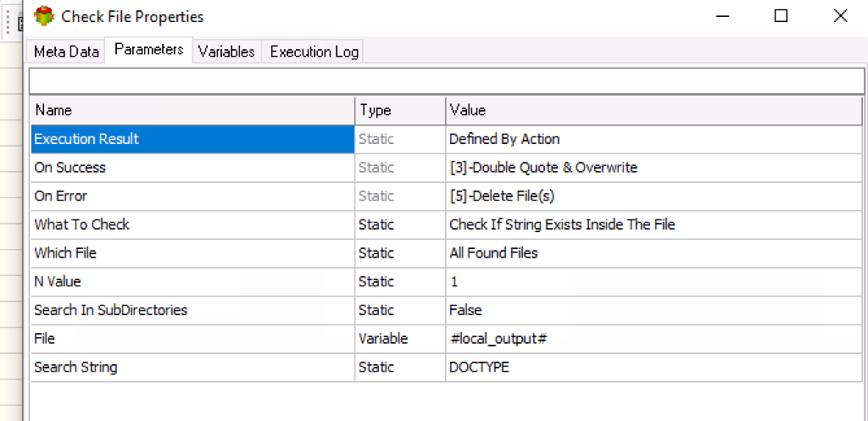868x421 pixels.
Task: Minimize the Check File Properties window
Action: (x=721, y=16)
